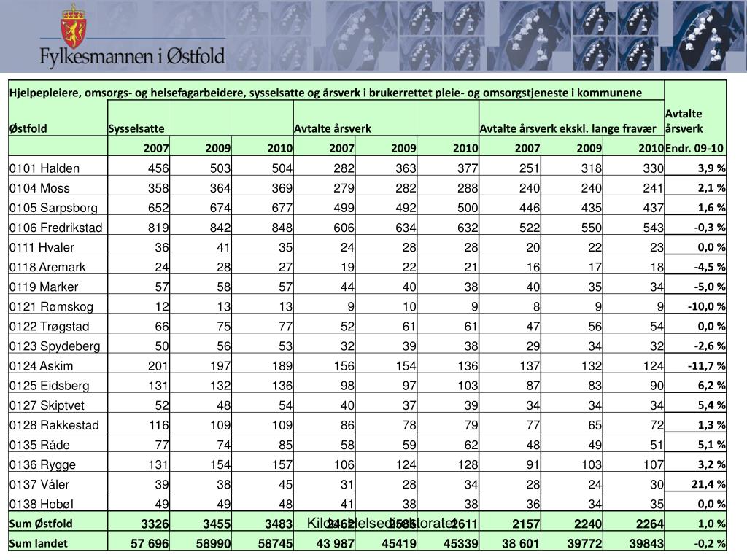The width and height of the screenshot is (747, 560).
Task: Select Moss's "358" employed value
Action: [x=158, y=188]
